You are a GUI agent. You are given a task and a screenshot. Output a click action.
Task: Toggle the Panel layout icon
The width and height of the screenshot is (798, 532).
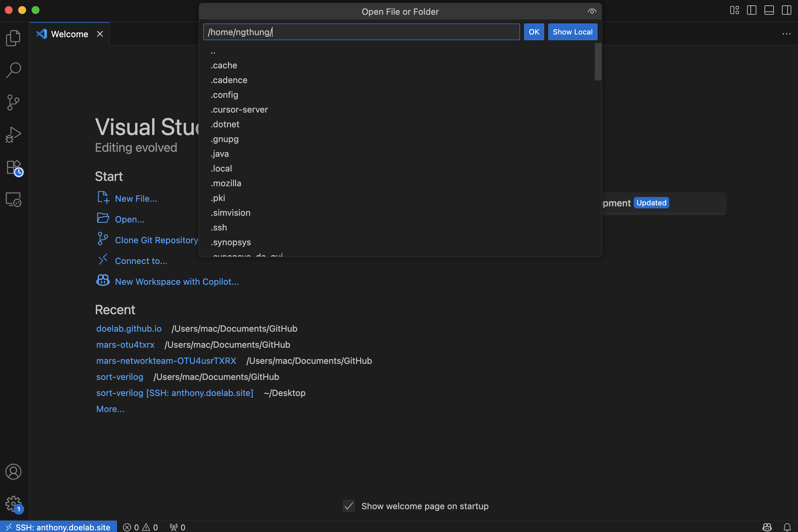tap(769, 10)
